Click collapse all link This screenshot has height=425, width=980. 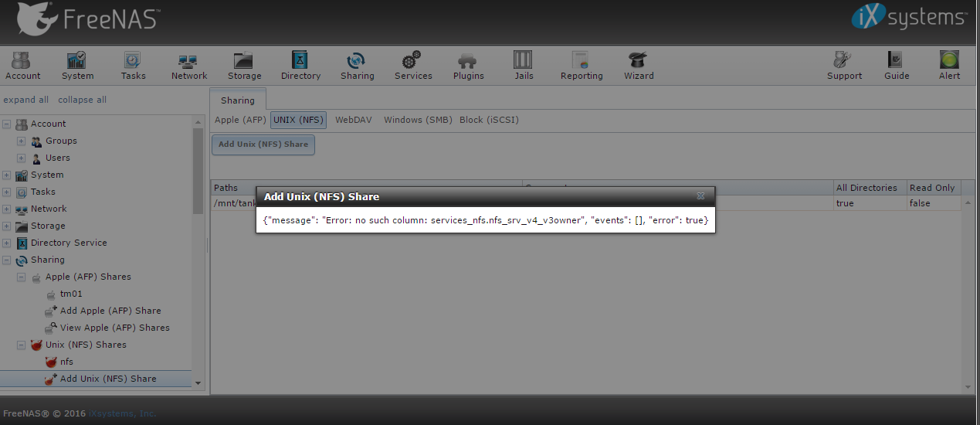click(x=83, y=100)
